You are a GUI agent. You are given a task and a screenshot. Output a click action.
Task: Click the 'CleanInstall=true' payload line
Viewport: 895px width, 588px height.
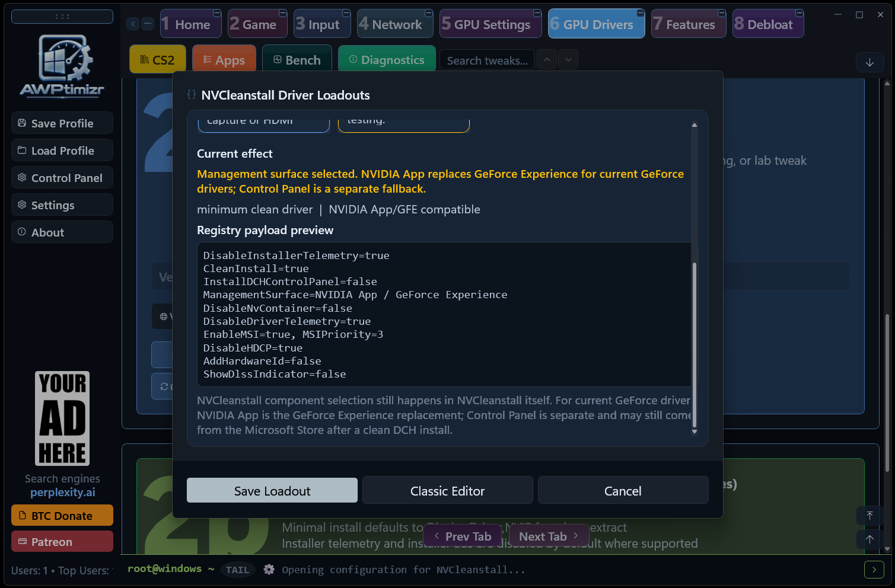[256, 269]
